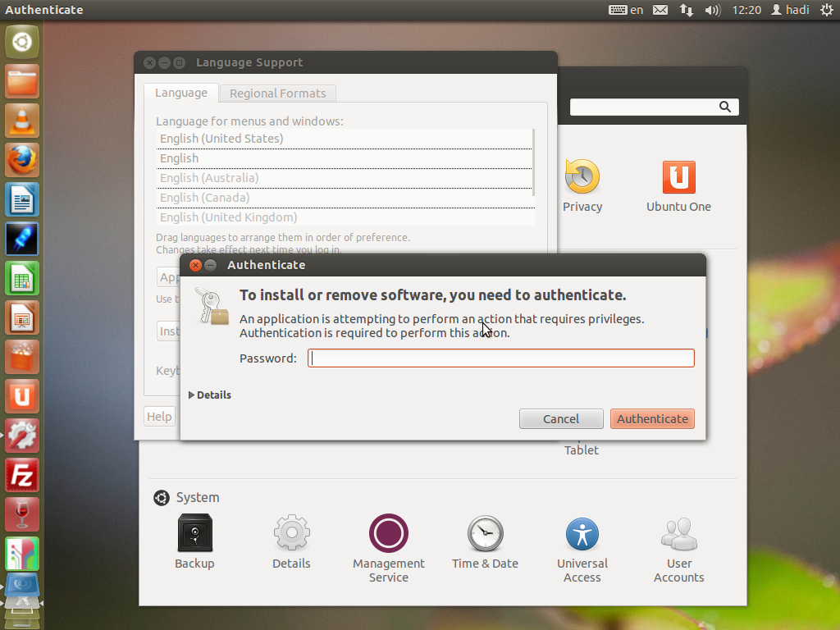The height and width of the screenshot is (630, 840).
Task: Open LibreOffice Calc from the launcher
Action: 22,279
